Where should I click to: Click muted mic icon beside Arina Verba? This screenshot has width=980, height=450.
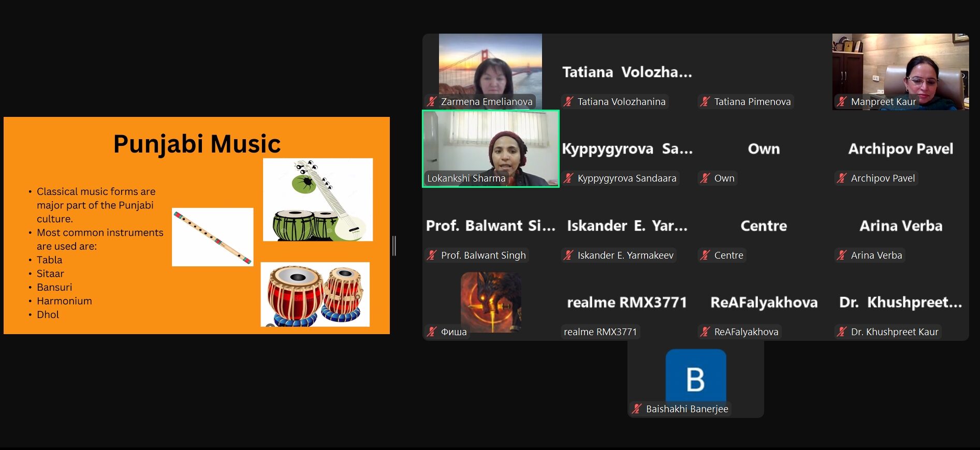pyautogui.click(x=842, y=256)
